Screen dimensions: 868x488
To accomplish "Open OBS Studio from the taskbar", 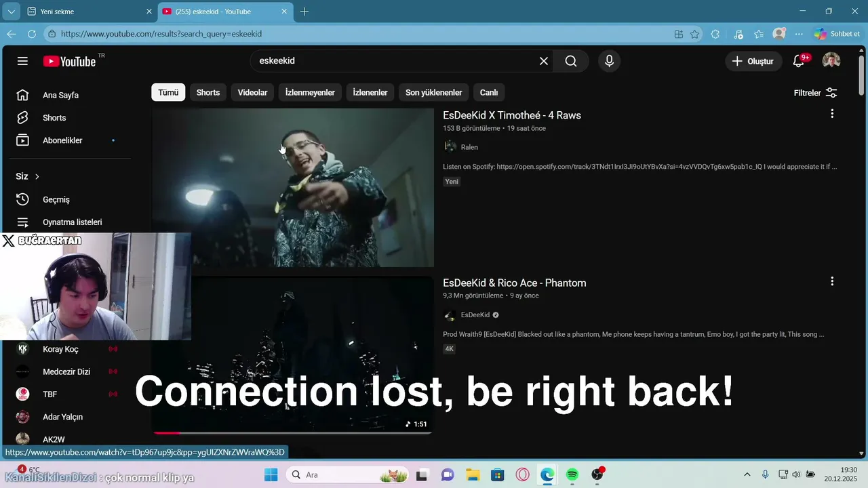I will pos(597,474).
